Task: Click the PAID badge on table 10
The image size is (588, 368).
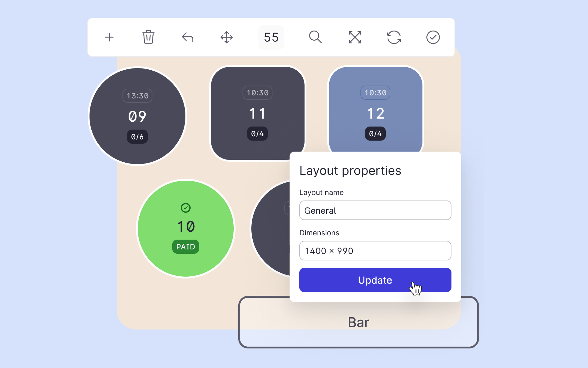Action: point(185,247)
